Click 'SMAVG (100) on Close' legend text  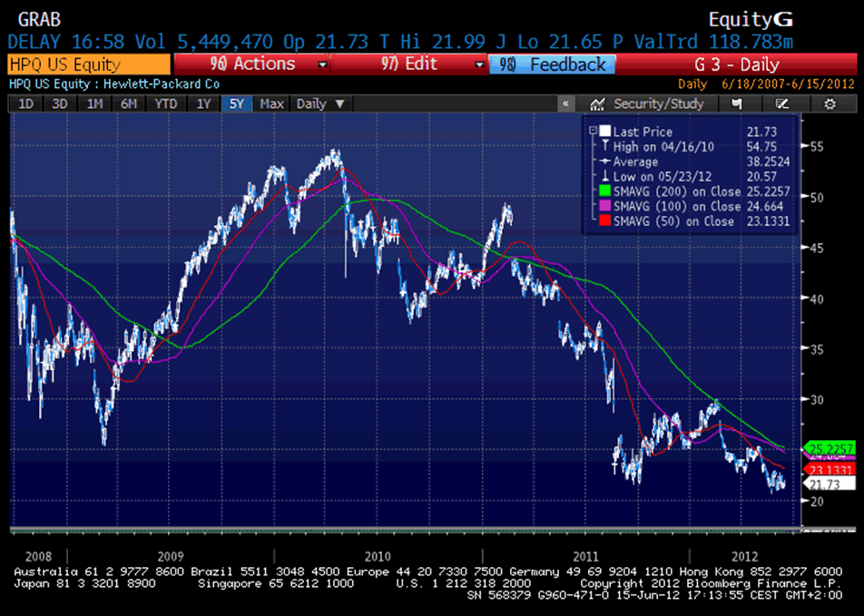(x=677, y=207)
